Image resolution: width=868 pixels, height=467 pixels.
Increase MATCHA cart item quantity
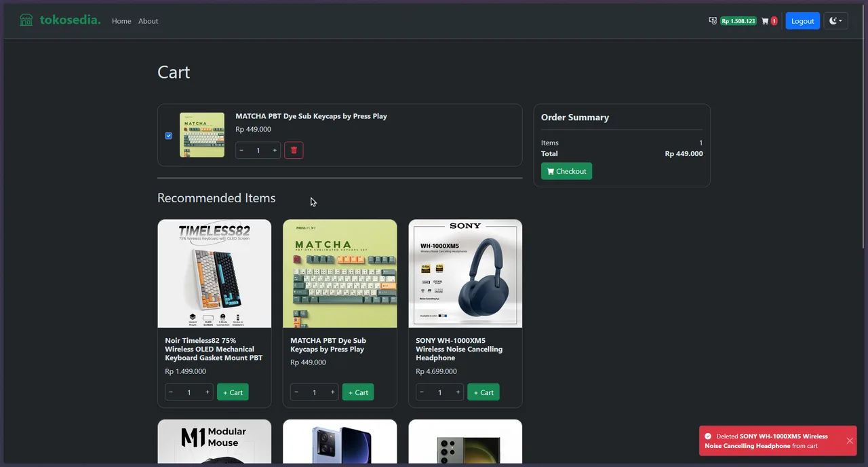(275, 150)
